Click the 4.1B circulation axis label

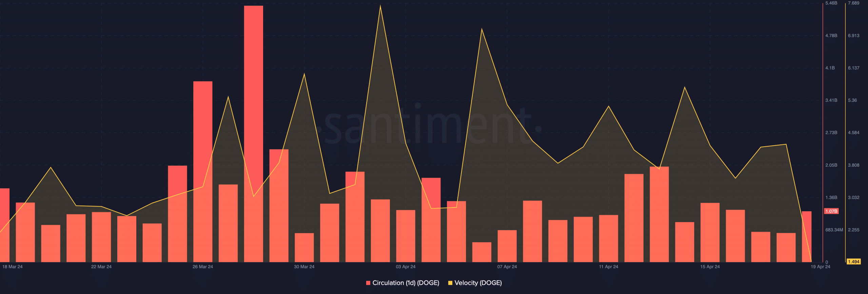(x=830, y=68)
